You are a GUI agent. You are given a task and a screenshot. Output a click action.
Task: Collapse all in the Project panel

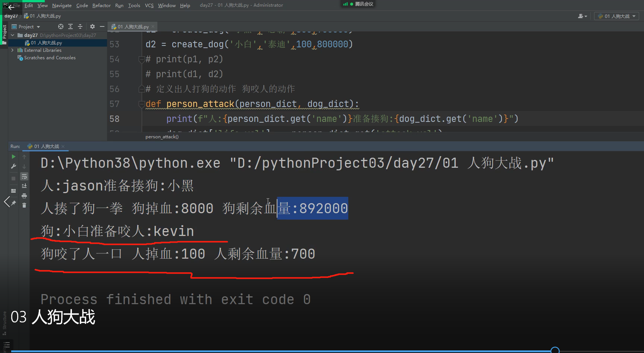point(80,26)
